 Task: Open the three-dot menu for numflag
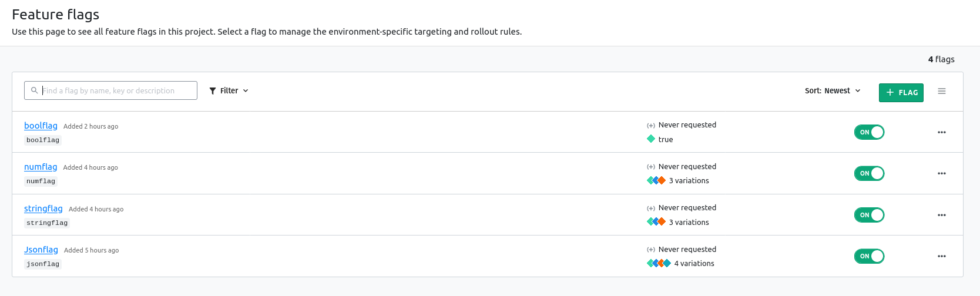[x=941, y=173]
